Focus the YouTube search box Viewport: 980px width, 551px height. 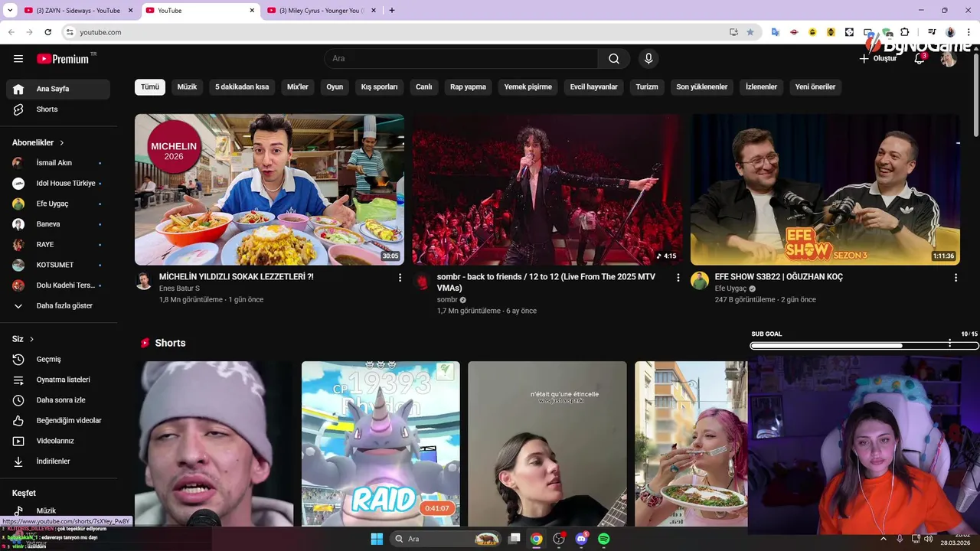tap(461, 59)
